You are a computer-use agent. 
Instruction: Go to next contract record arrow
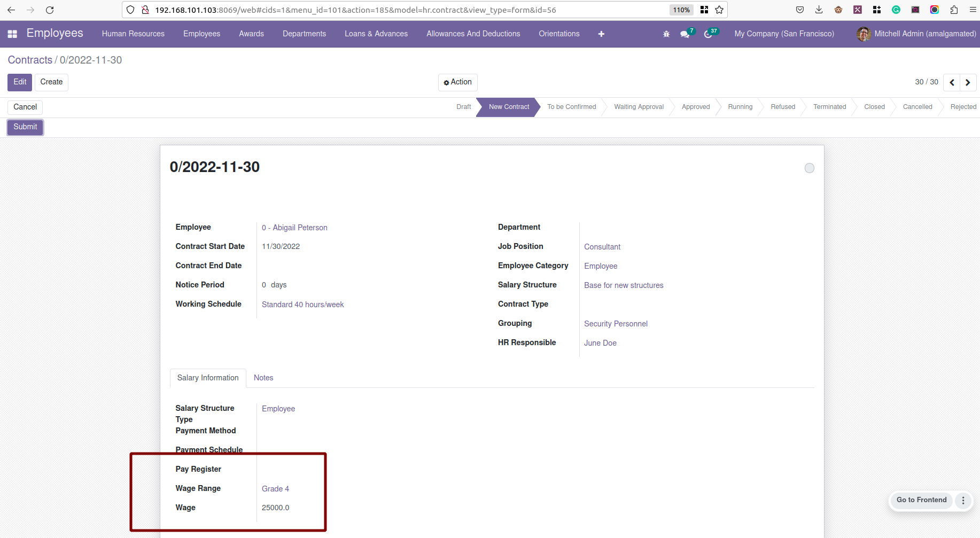(x=968, y=82)
